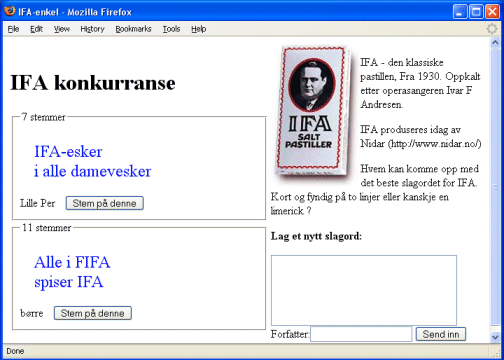Vote for børre's slogan with Stem på denne

[x=93, y=313]
